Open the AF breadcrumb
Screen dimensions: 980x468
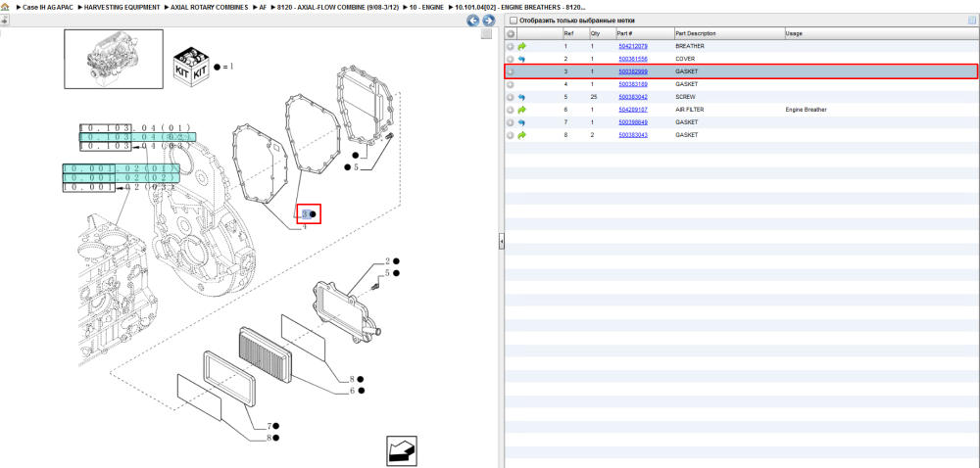pyautogui.click(x=263, y=7)
